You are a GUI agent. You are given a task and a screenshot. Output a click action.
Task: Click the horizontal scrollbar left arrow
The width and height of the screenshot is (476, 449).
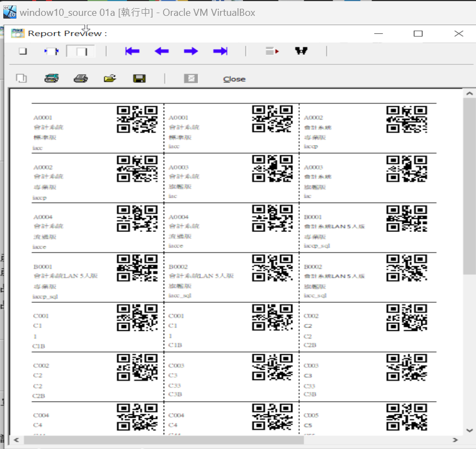pyautogui.click(x=16, y=440)
